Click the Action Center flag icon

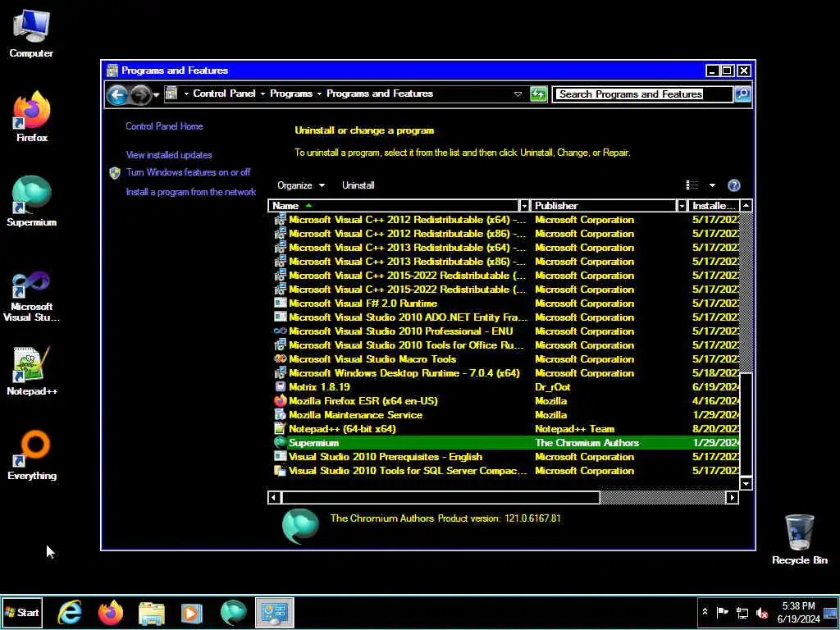[x=722, y=612]
